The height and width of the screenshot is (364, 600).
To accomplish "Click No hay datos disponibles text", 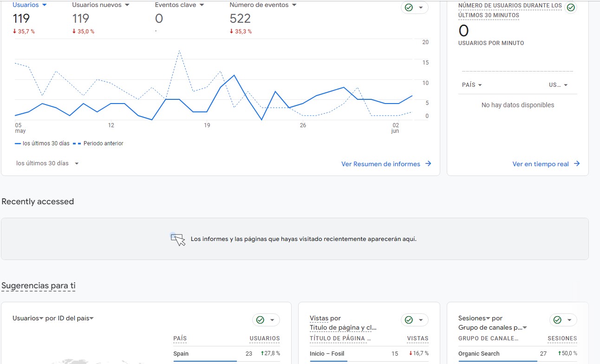I will click(518, 105).
